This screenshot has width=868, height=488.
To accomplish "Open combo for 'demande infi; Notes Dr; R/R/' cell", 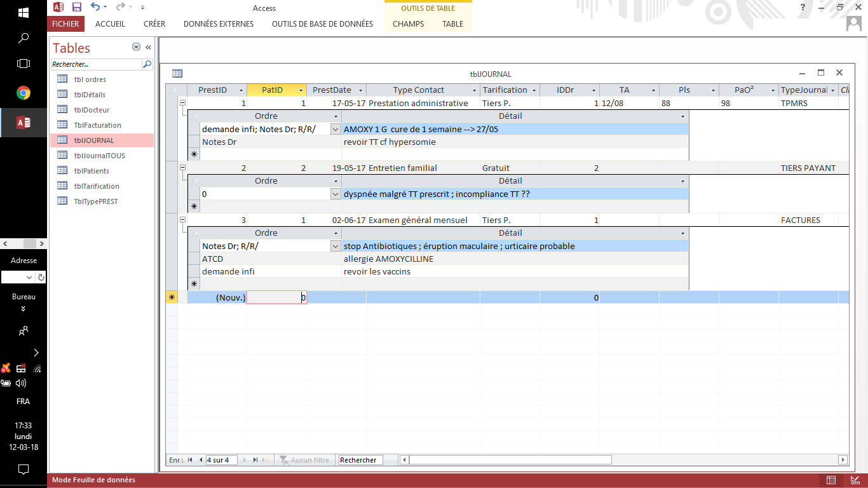I will point(336,129).
